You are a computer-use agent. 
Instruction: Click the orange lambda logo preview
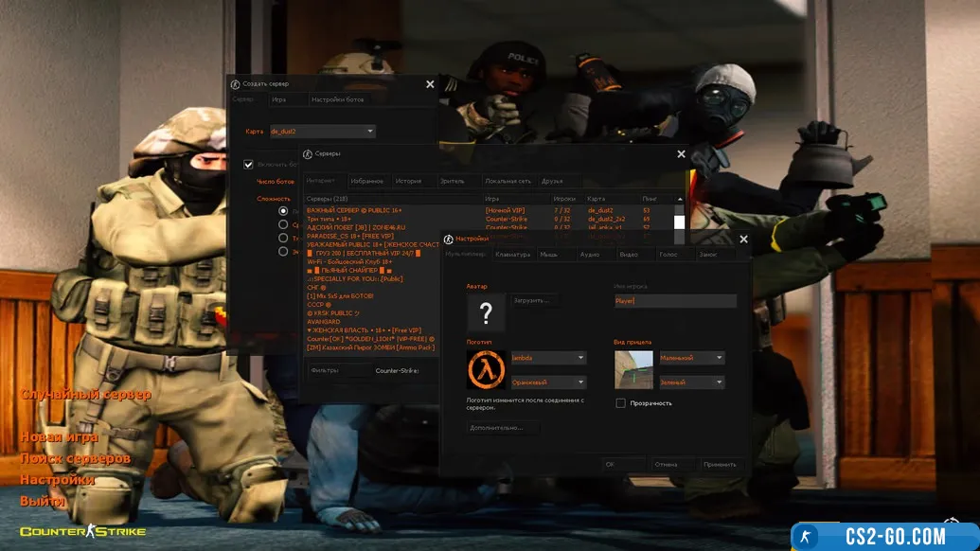pyautogui.click(x=486, y=370)
